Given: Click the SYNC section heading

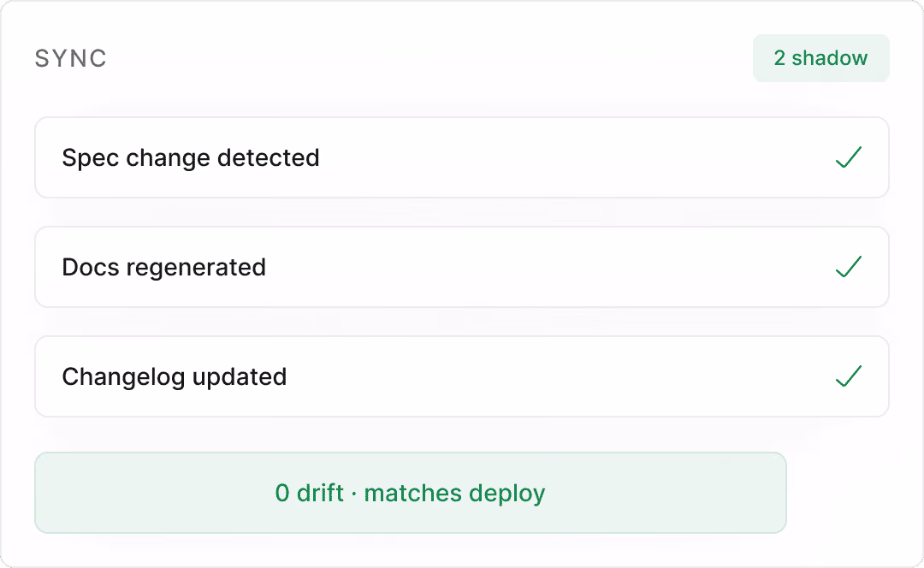Looking at the screenshot, I should (x=71, y=58).
